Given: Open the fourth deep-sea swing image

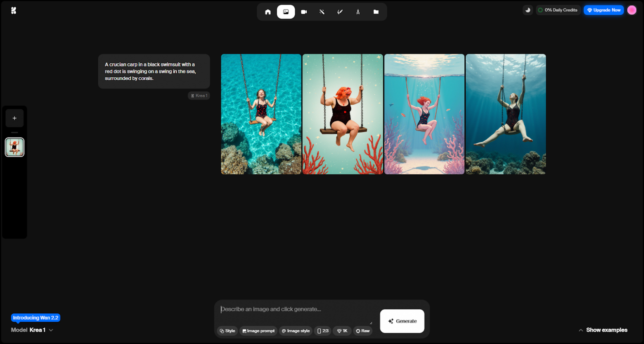Looking at the screenshot, I should (x=506, y=114).
